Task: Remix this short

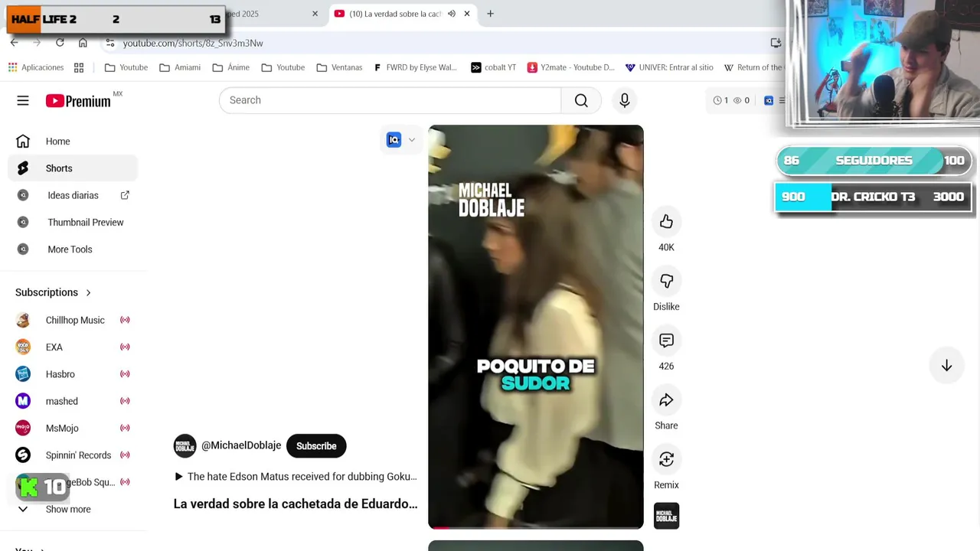Action: (x=666, y=459)
